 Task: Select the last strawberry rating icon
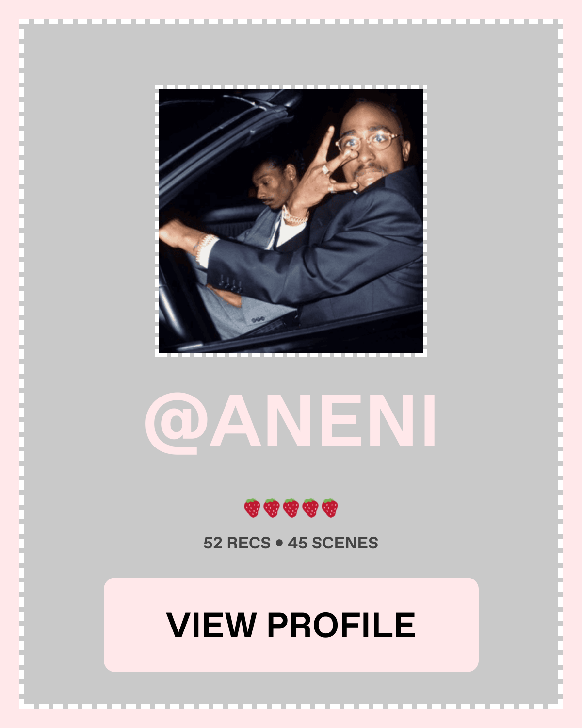tap(330, 508)
